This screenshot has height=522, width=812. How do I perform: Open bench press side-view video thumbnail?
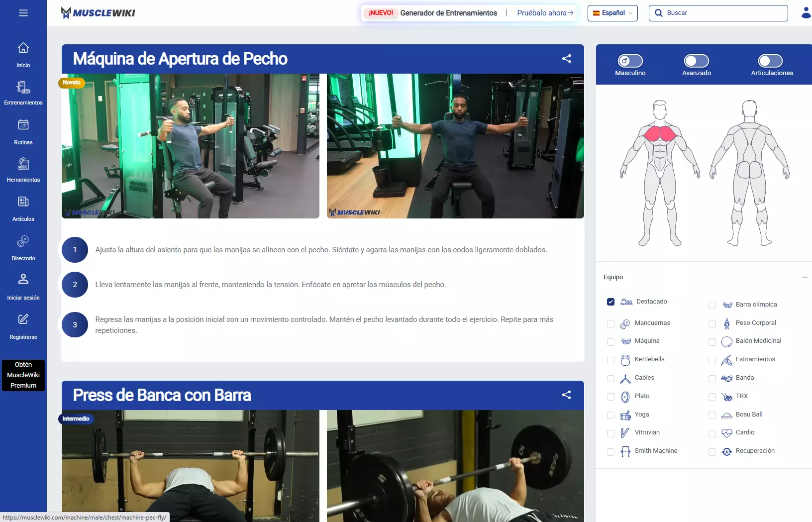coord(455,466)
